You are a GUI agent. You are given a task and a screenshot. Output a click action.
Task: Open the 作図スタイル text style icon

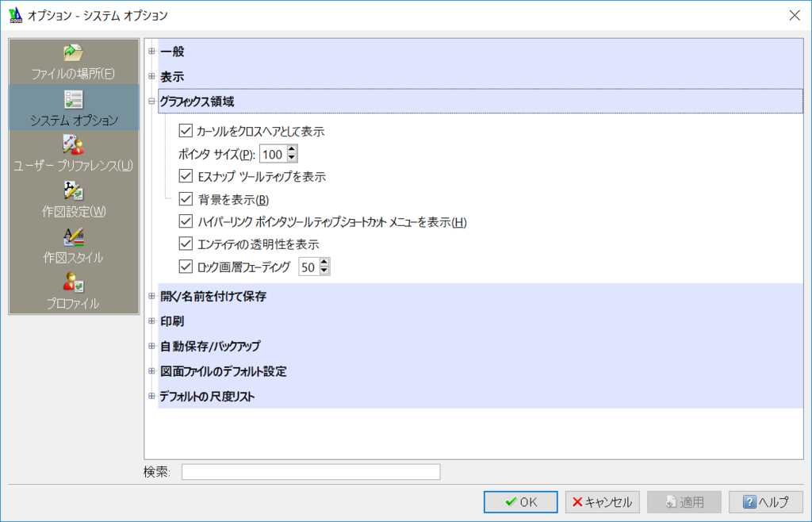tap(74, 236)
